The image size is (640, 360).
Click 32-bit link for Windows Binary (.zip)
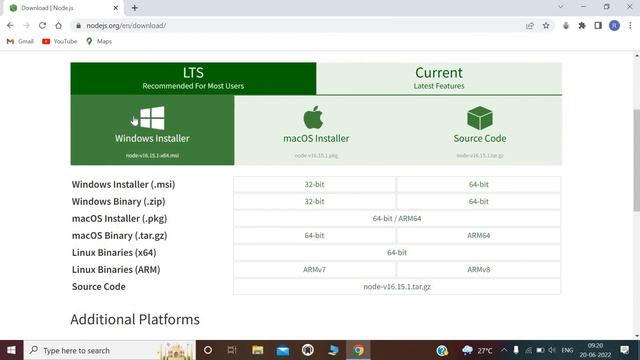[x=314, y=202]
